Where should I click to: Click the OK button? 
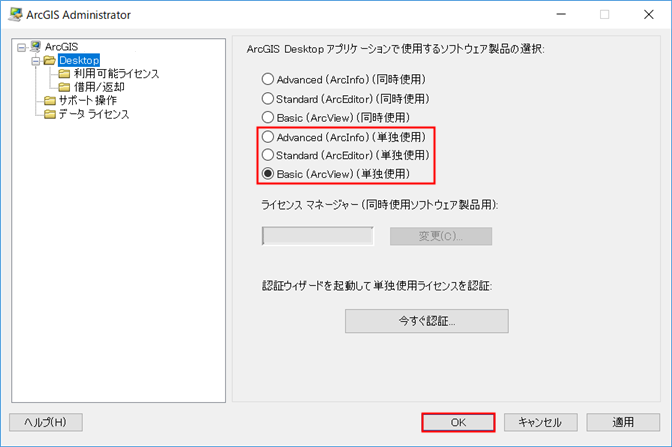tap(458, 423)
